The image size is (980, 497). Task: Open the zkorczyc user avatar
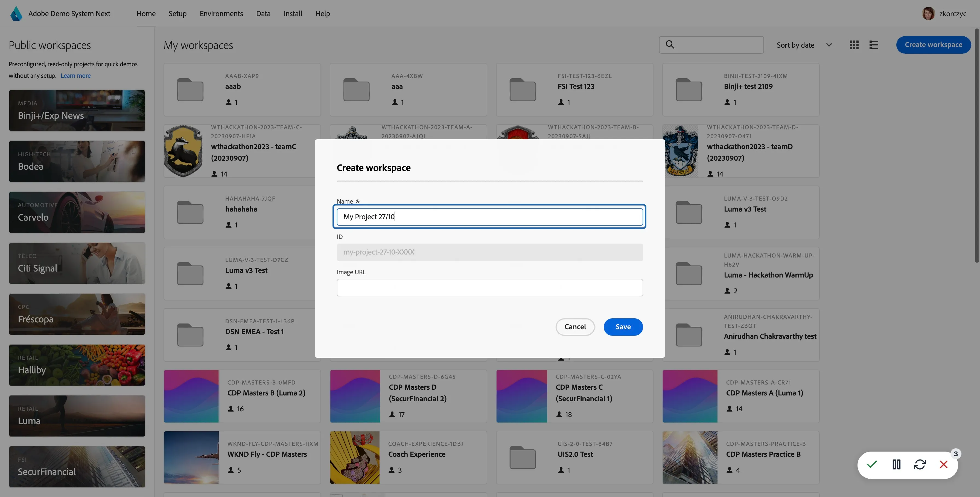click(928, 14)
